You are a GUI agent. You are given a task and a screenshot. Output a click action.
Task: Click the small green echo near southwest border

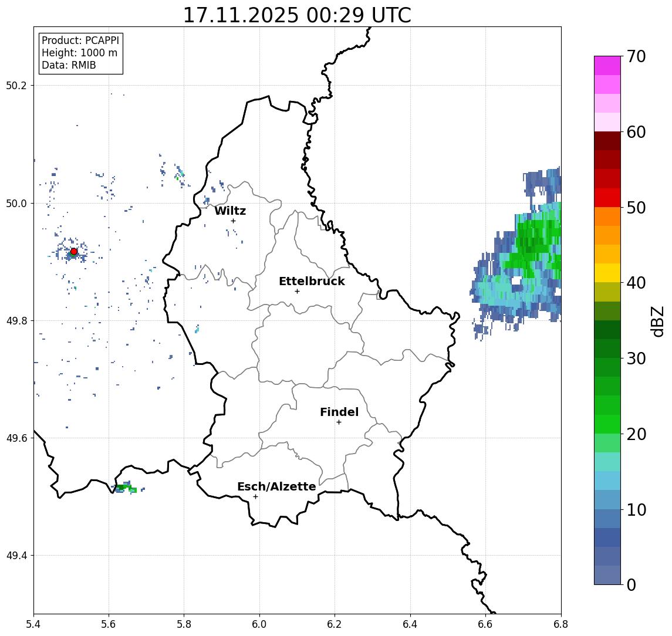pos(126,488)
